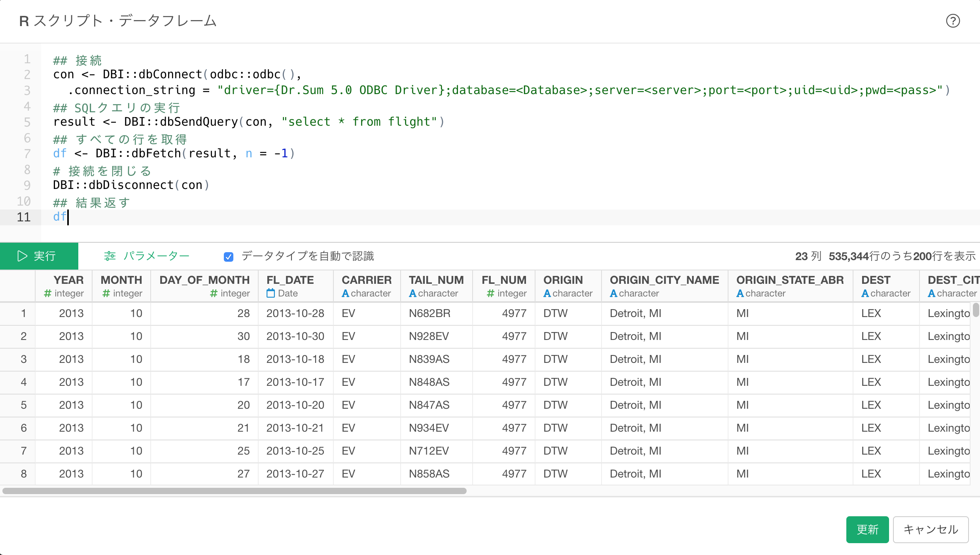Viewport: 980px width, 555px height.
Task: Click date cell 2013-10-17
Action: 295,382
